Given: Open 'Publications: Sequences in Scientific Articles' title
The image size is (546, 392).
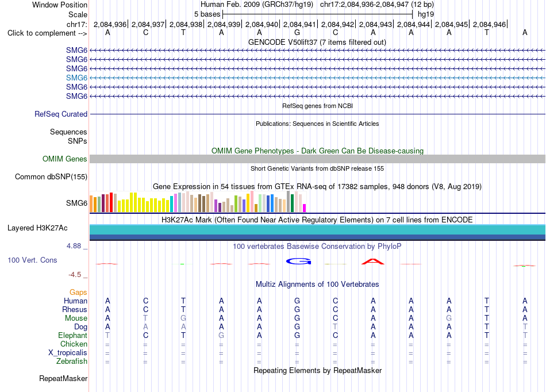Looking at the screenshot, I should (x=317, y=124).
